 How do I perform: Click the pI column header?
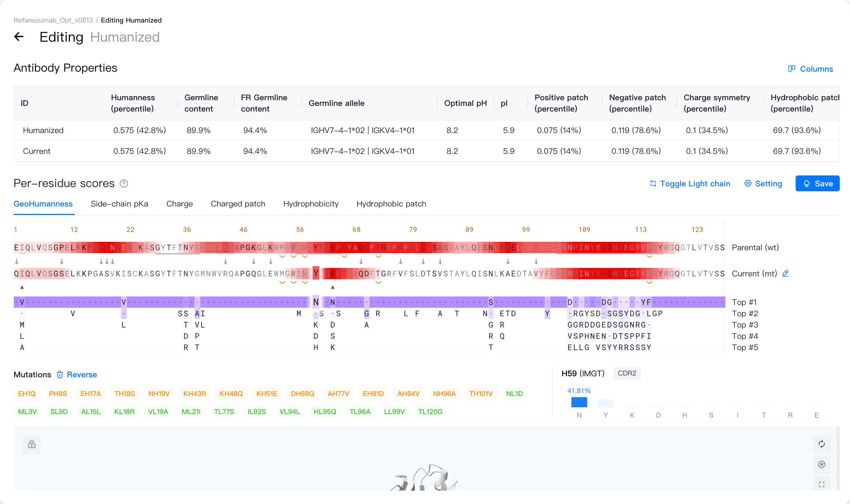tap(504, 103)
